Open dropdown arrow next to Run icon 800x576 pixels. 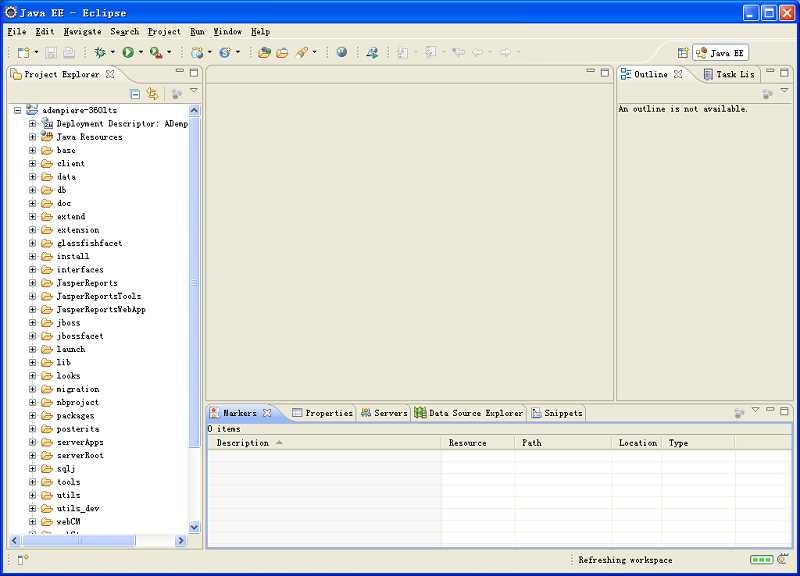pyautogui.click(x=141, y=52)
